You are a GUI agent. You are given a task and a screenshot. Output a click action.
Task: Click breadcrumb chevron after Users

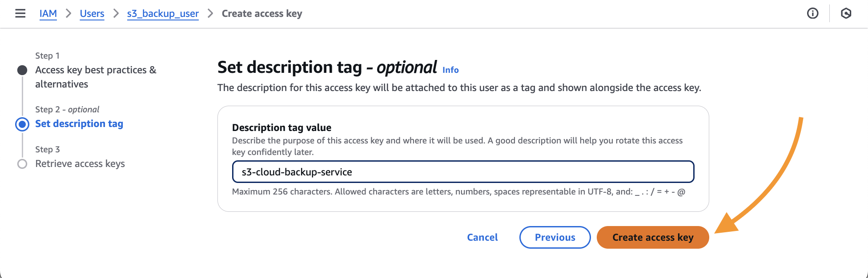116,13
